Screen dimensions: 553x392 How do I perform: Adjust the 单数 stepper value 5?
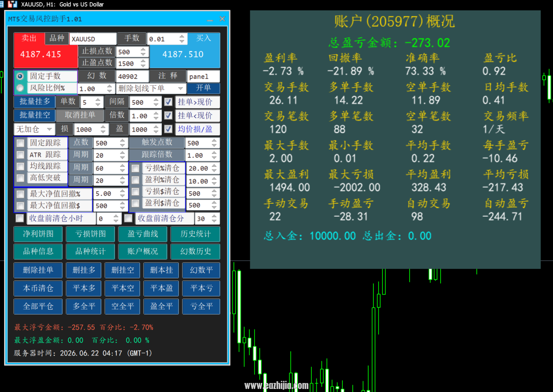click(x=91, y=103)
